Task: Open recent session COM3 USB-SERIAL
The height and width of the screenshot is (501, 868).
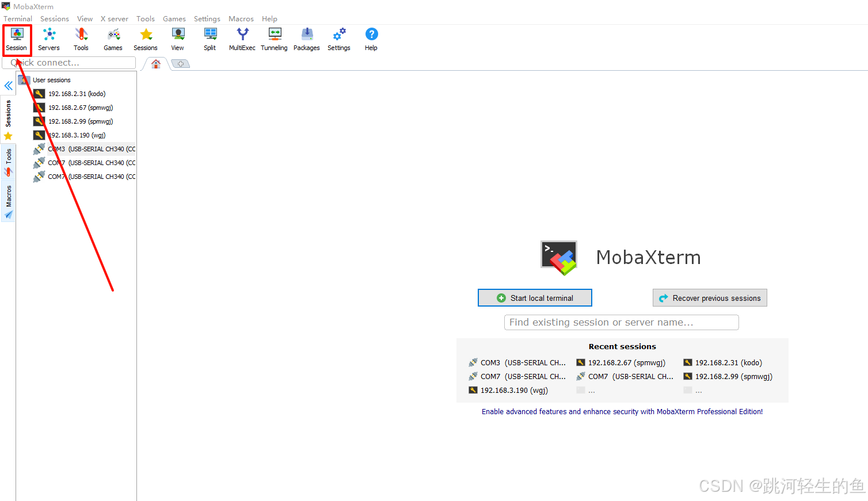Action: [x=517, y=362]
